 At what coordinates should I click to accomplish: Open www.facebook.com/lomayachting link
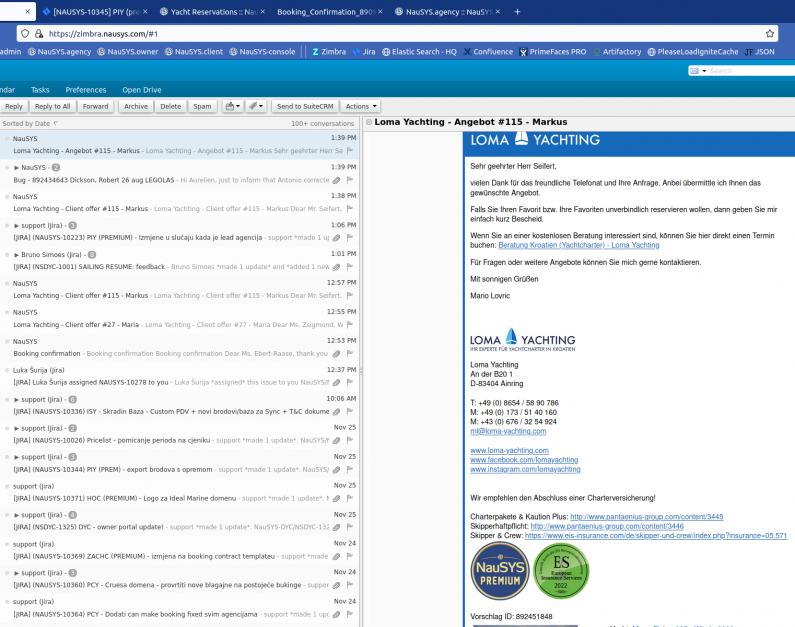click(x=524, y=460)
